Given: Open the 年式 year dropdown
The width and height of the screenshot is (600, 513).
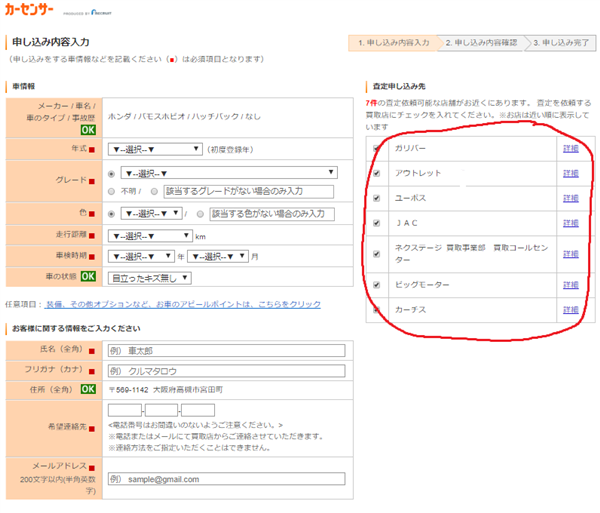Looking at the screenshot, I should coord(161,149).
